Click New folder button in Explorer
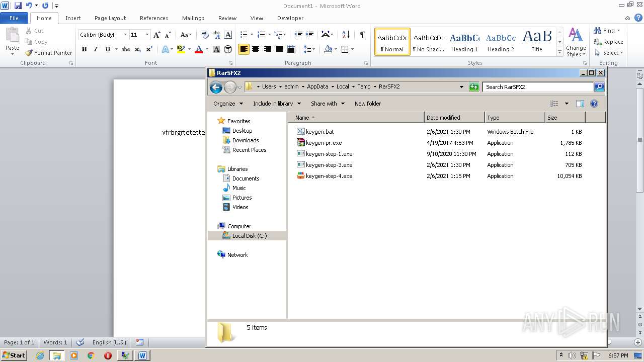This screenshot has width=644, height=362. pyautogui.click(x=368, y=104)
